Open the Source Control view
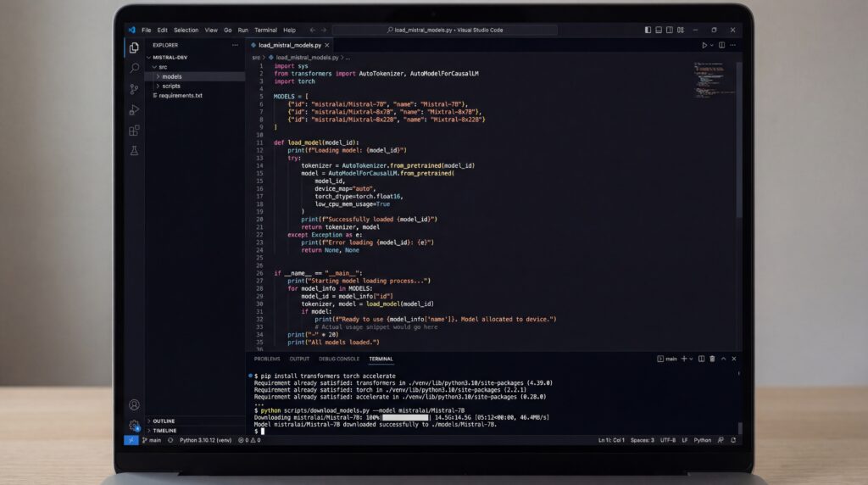This screenshot has width=868, height=485. tap(134, 89)
